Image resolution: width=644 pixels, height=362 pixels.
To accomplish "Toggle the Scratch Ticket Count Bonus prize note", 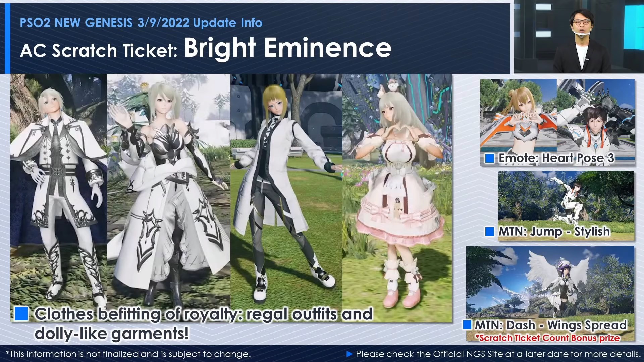I will 547,338.
